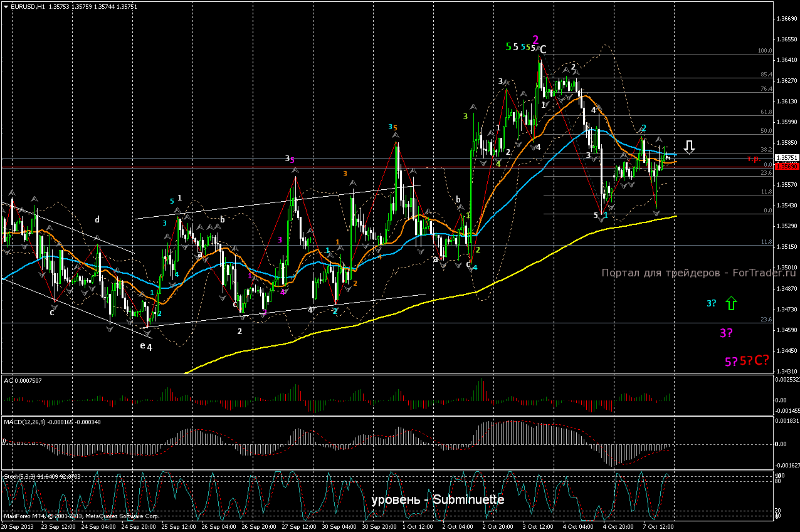Open the EURUSD,H1 chart triangle menu
The height and width of the screenshot is (532, 800).
6,6
